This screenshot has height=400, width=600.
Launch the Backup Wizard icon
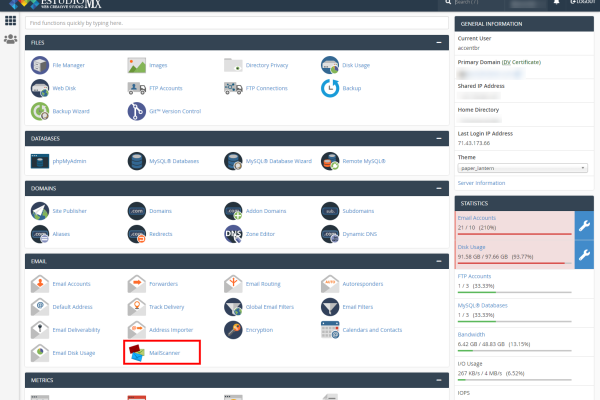click(x=40, y=111)
